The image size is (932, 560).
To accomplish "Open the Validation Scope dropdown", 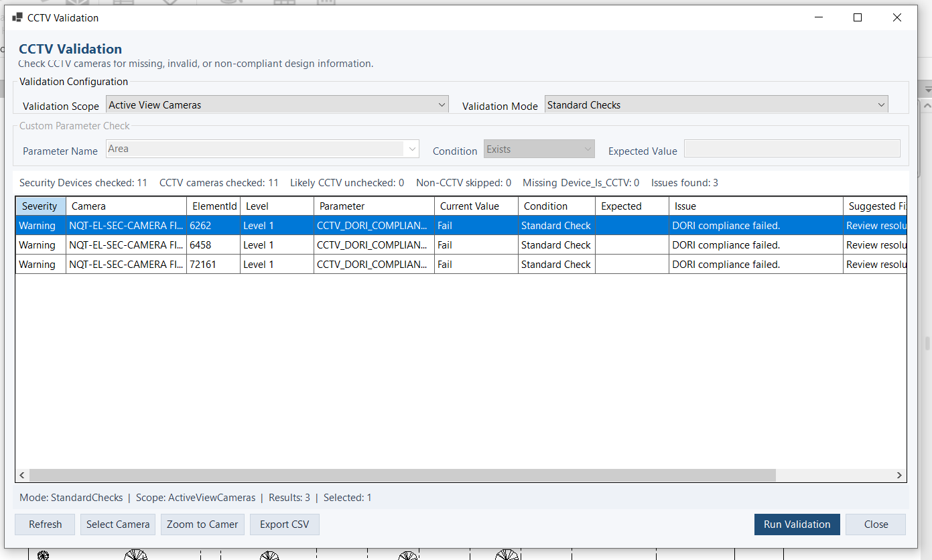I will 277,104.
